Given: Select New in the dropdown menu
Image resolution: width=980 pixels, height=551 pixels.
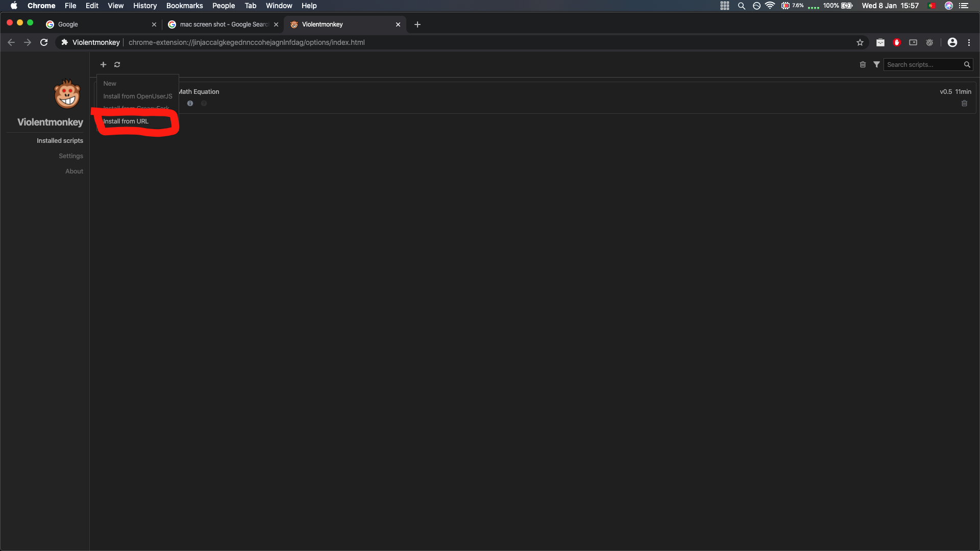Looking at the screenshot, I should 110,84.
